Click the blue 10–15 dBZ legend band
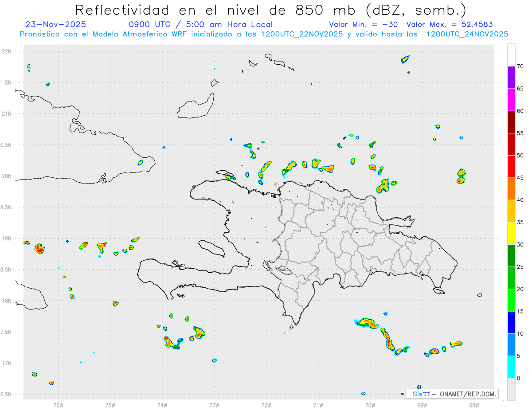The image size is (532, 411). coord(511,322)
